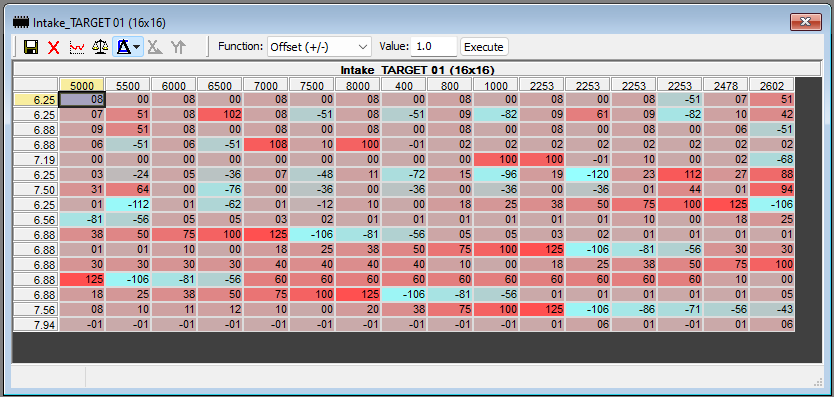Click the highlighted blue triangle tool icon
The image size is (834, 397).
pos(123,47)
